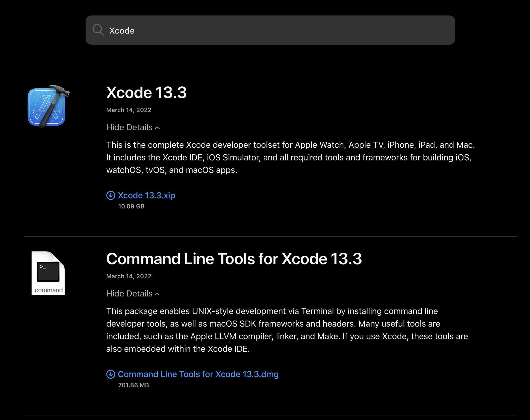Download Command Line Tools for Xcode 13.3.dmg
This screenshot has height=420, width=530.
pyautogui.click(x=198, y=374)
